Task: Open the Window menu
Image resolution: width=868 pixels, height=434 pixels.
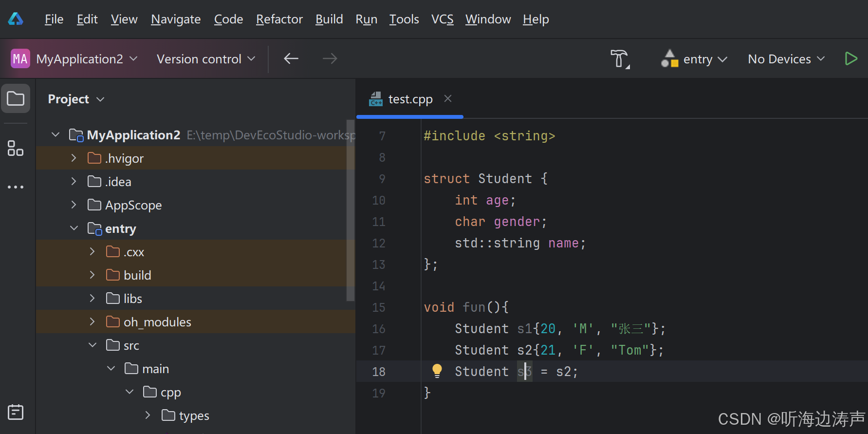Action: click(x=488, y=19)
